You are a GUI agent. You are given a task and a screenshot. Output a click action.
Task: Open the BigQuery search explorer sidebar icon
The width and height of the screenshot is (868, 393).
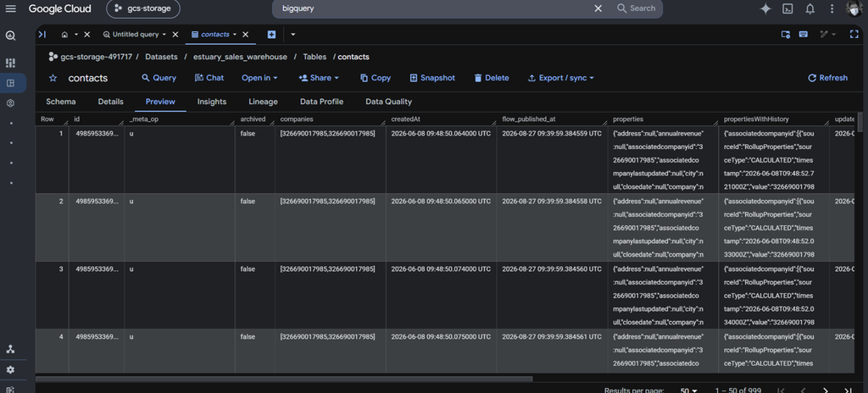point(10,36)
